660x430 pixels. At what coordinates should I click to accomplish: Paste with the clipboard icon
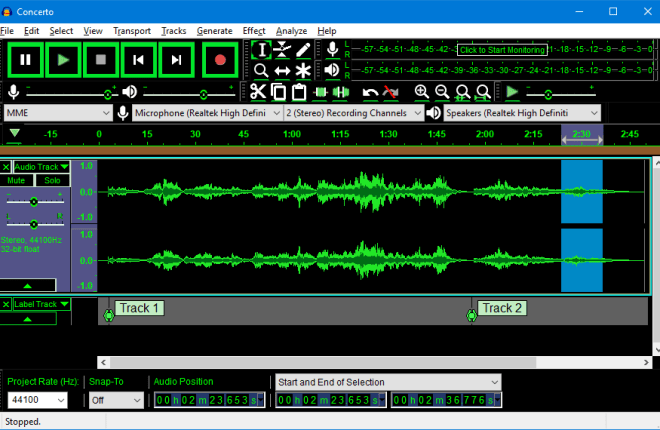[x=299, y=92]
